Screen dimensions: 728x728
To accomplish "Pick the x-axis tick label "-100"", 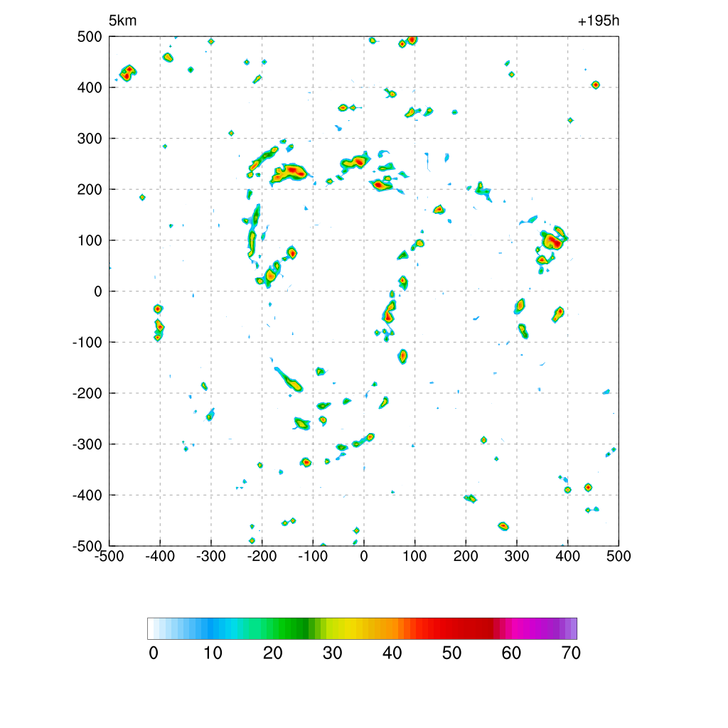I will click(313, 556).
